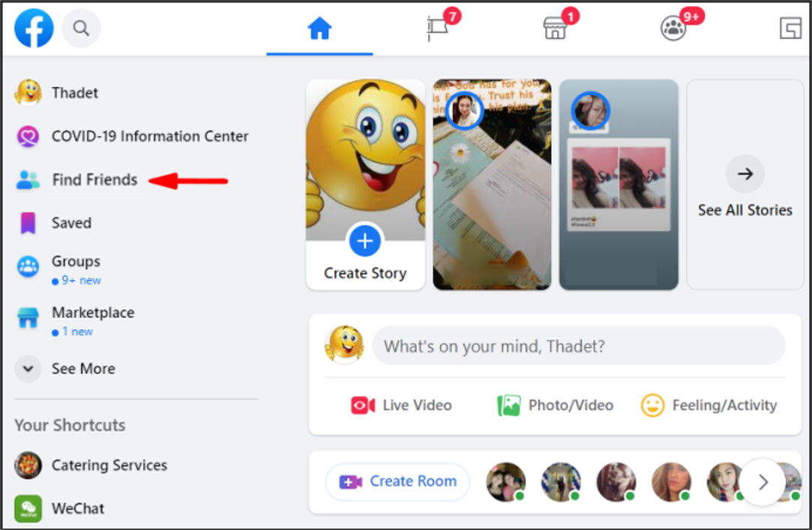Click the '9+ new' Groups notice

[76, 280]
